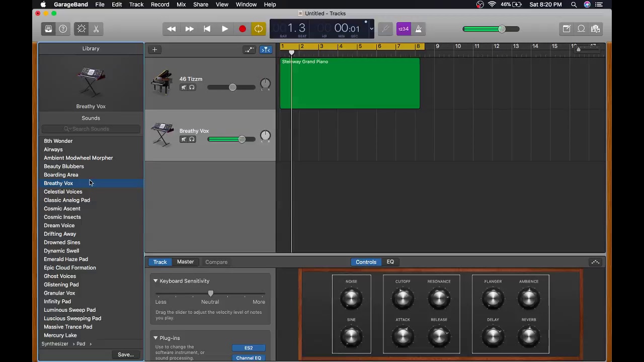Image resolution: width=644 pixels, height=362 pixels.
Task: Solo the 46 Tizzm track with headphones
Action: 192,87
